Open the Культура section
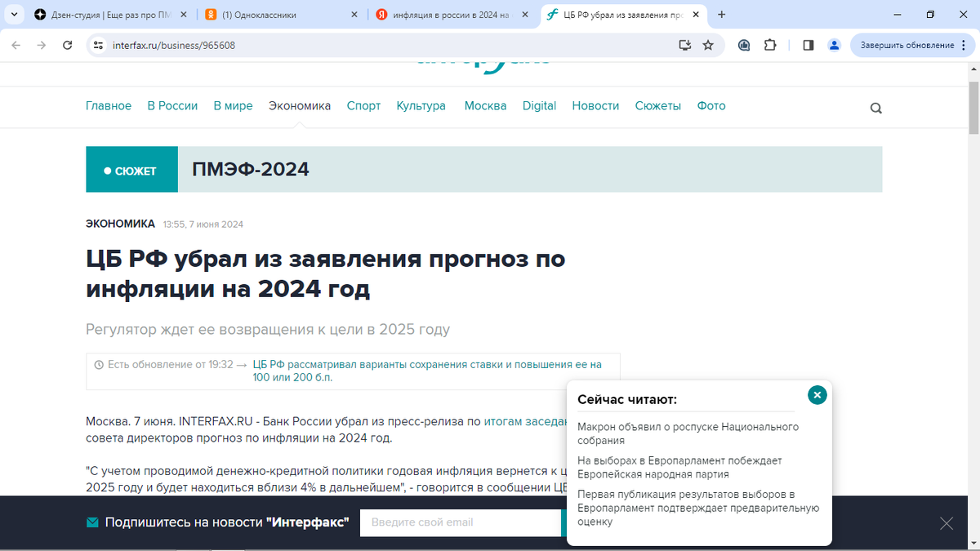 [421, 106]
